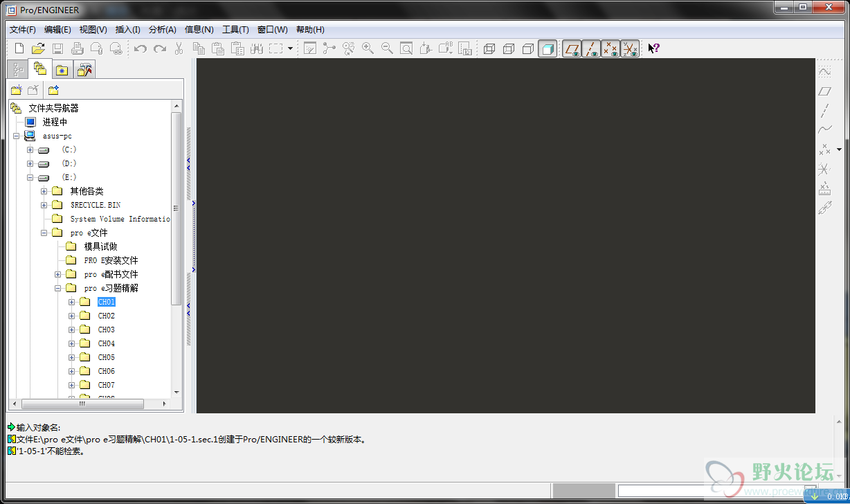The height and width of the screenshot is (504, 850).
Task: Expand the 其他各类 folder
Action: 44,191
